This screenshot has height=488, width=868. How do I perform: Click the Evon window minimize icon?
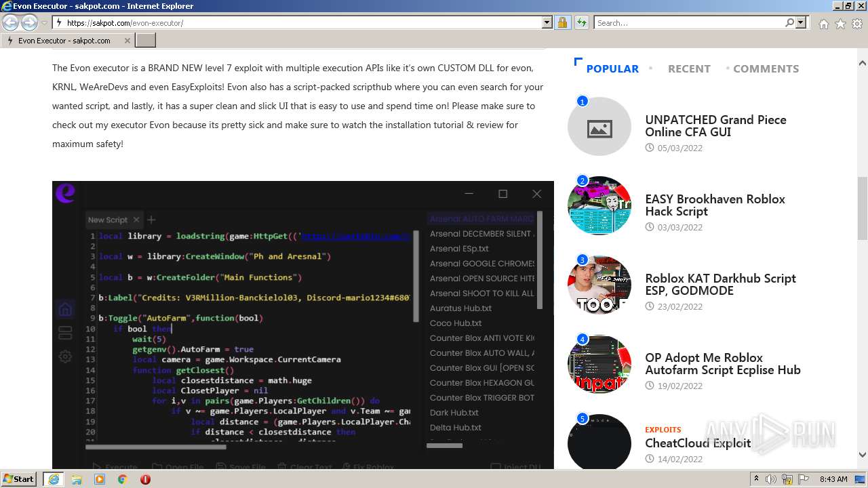pos(469,194)
